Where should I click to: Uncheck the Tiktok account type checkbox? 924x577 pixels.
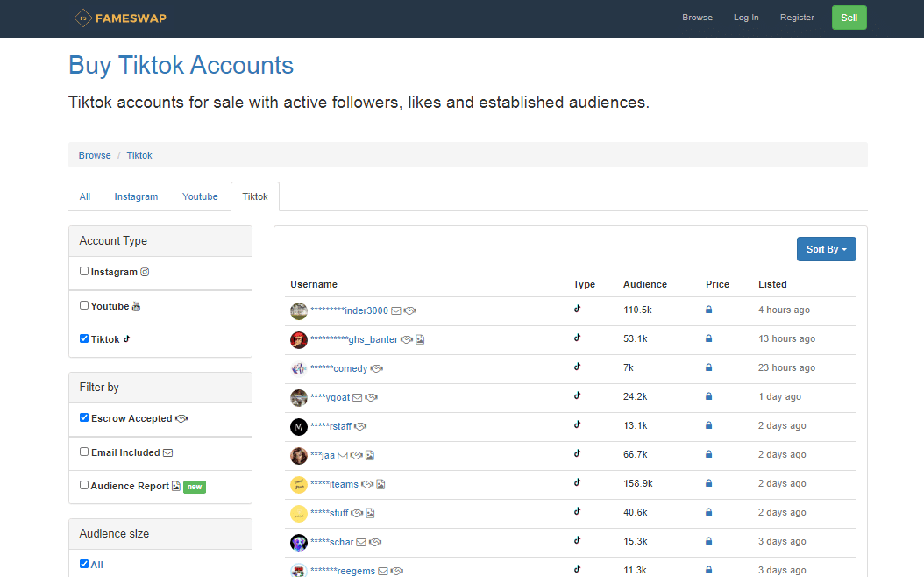coord(84,338)
